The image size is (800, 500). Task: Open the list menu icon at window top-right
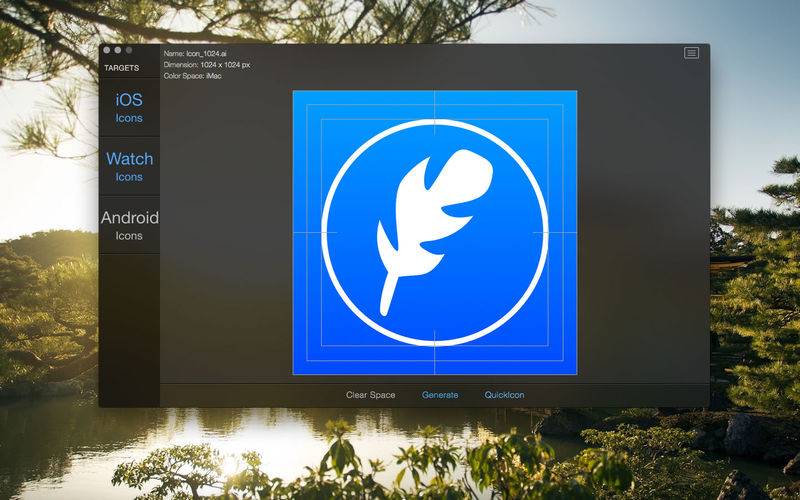pyautogui.click(x=691, y=53)
